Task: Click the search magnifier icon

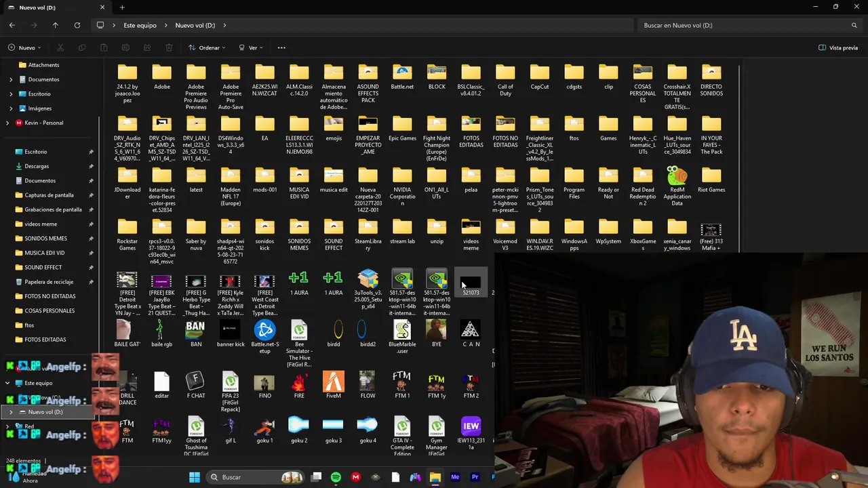Action: [x=854, y=25]
